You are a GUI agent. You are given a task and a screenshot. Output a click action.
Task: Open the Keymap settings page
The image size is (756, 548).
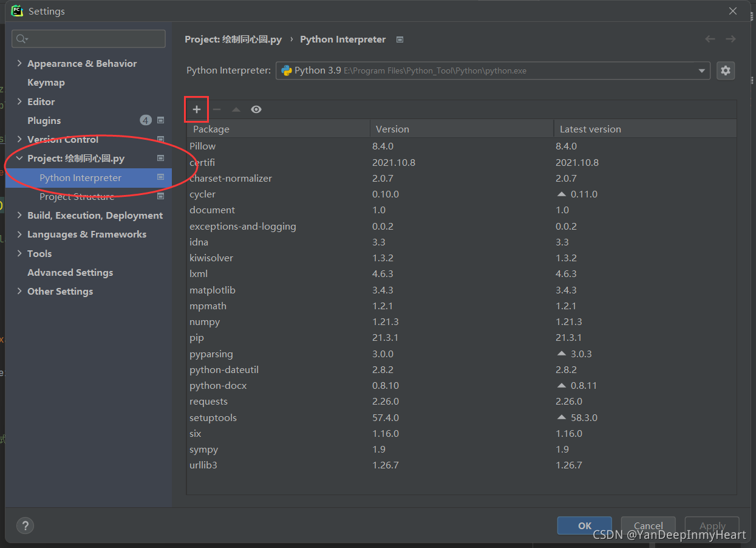pyautogui.click(x=46, y=83)
